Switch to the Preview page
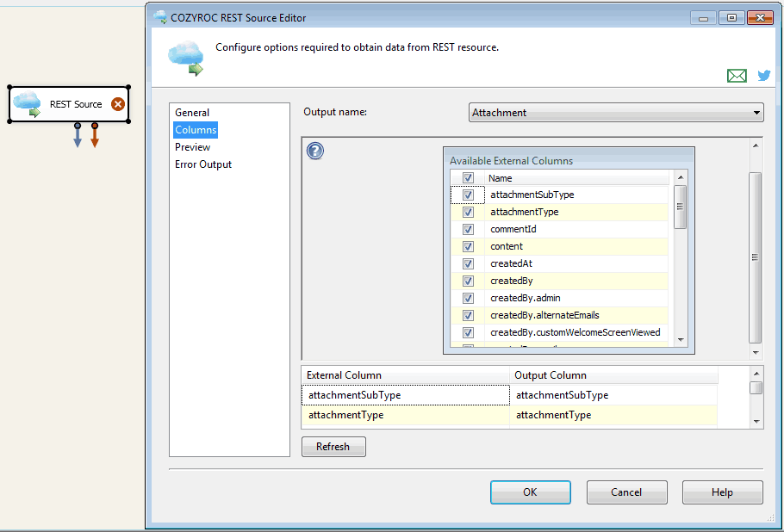This screenshot has width=784, height=532. tap(192, 147)
